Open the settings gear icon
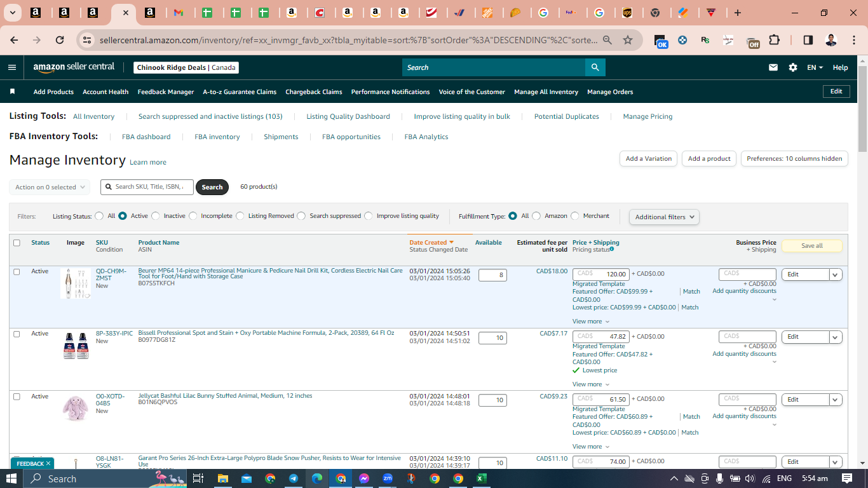The height and width of the screenshot is (488, 868). click(793, 67)
